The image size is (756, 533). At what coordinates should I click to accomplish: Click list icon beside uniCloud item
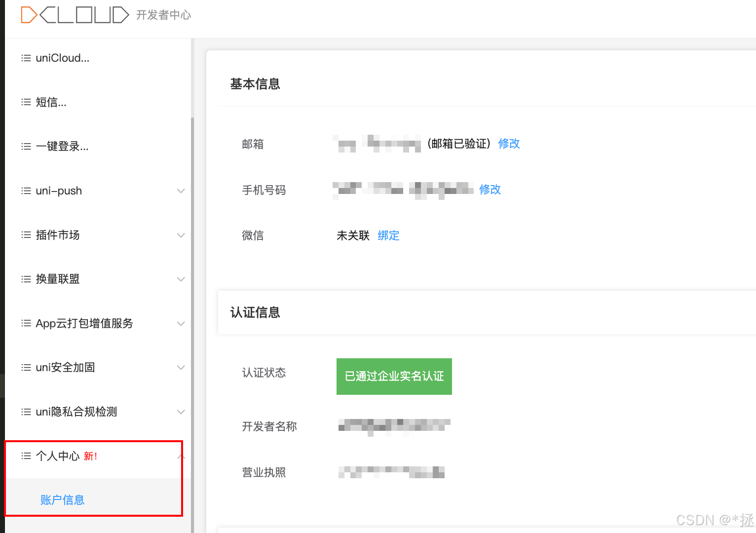pyautogui.click(x=26, y=58)
